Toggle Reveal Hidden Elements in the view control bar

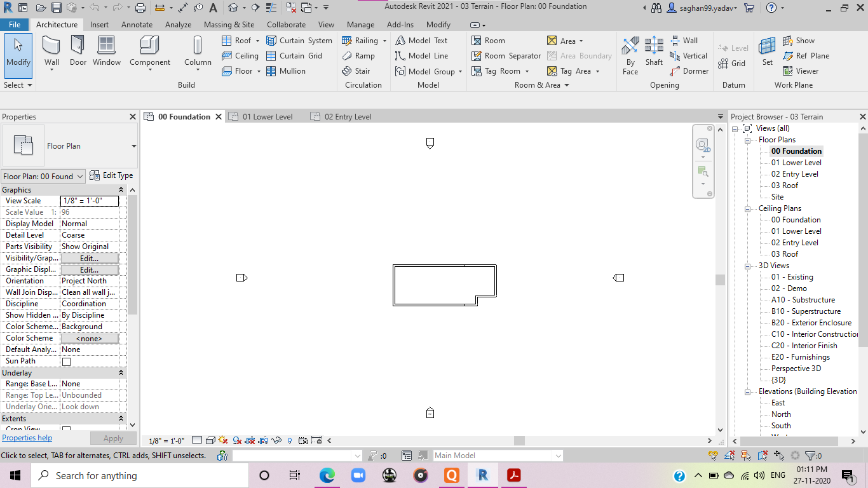click(290, 440)
